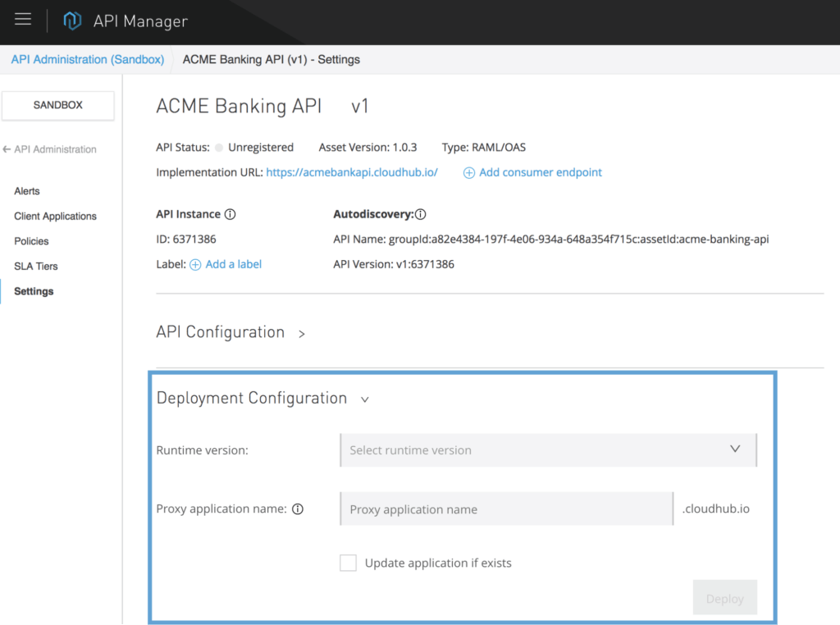Go back to API Administration in sidebar

55,149
